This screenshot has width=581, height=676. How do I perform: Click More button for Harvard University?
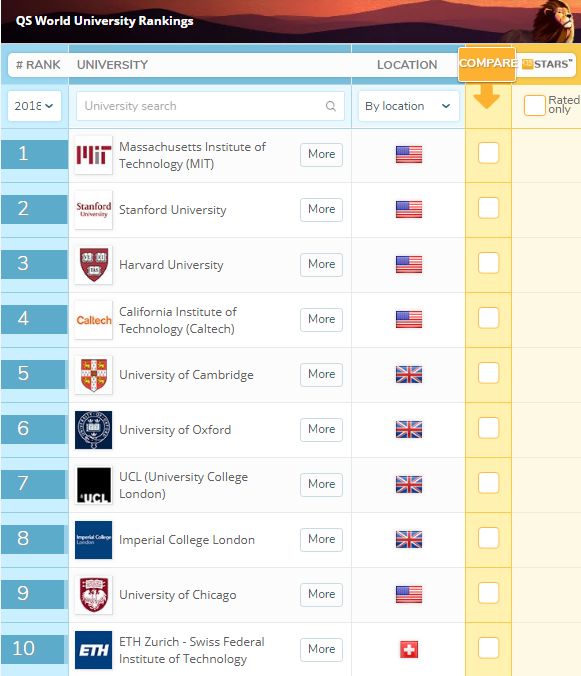tap(322, 264)
